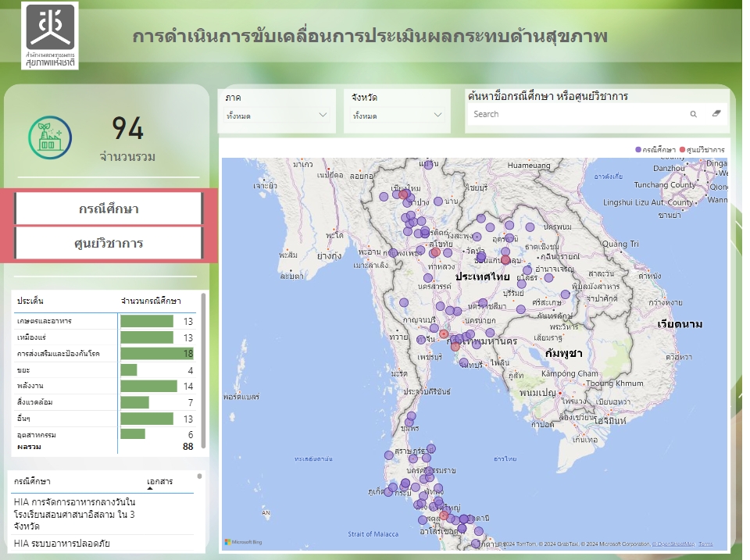Click the purple marker near ภูเก็ต

click(388, 491)
